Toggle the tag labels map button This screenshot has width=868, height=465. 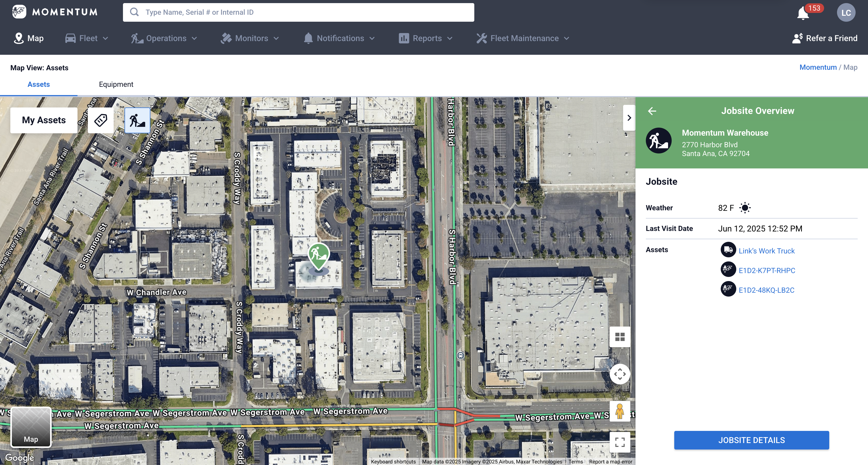click(100, 120)
